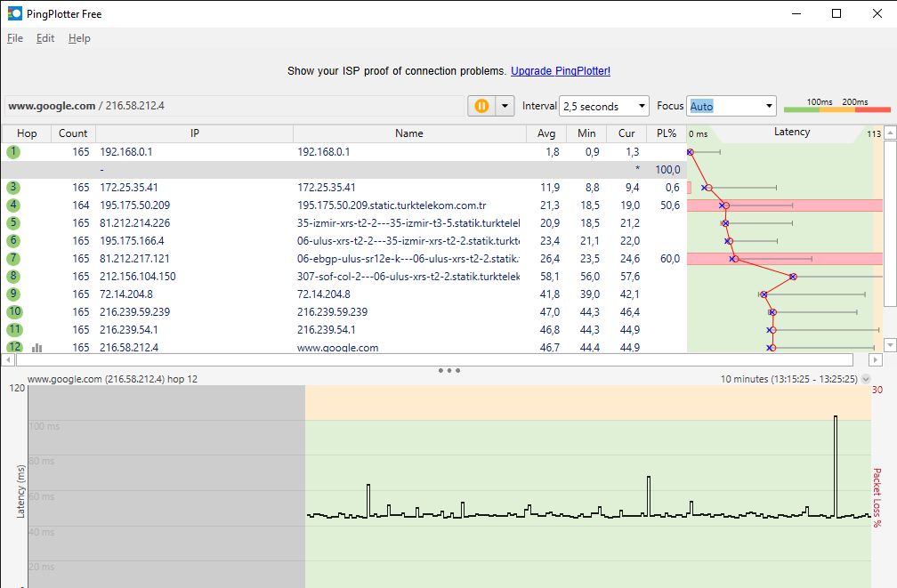Close the PingPlotter window
The height and width of the screenshot is (588, 897).
coord(877,13)
